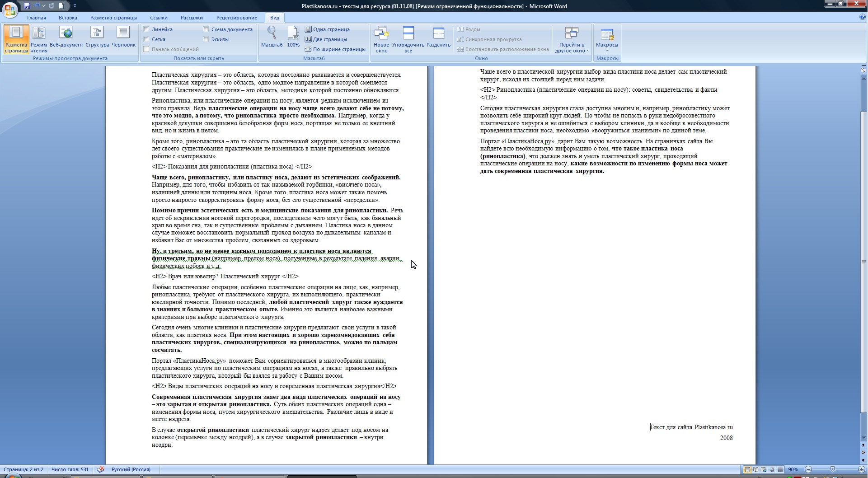Go to the Ссылки tab
Image resolution: width=868 pixels, height=478 pixels.
[x=159, y=18]
